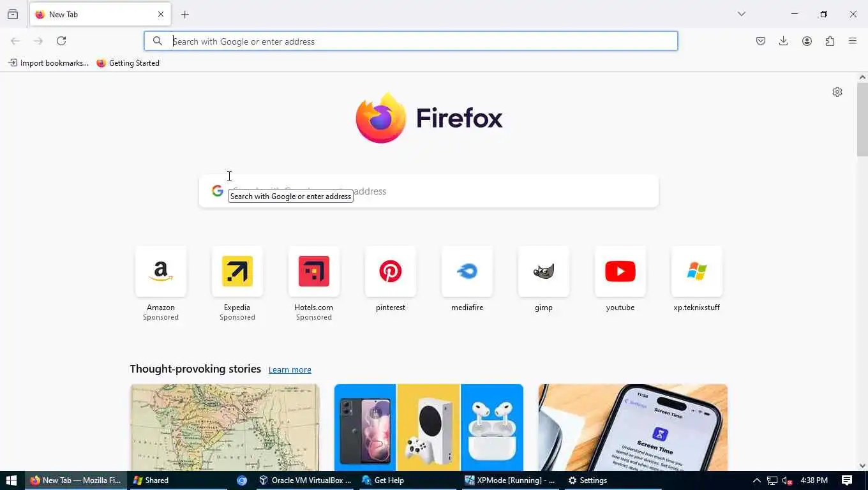Click the muted volume tray icon
Viewport: 868px width, 490px height.
point(787,480)
